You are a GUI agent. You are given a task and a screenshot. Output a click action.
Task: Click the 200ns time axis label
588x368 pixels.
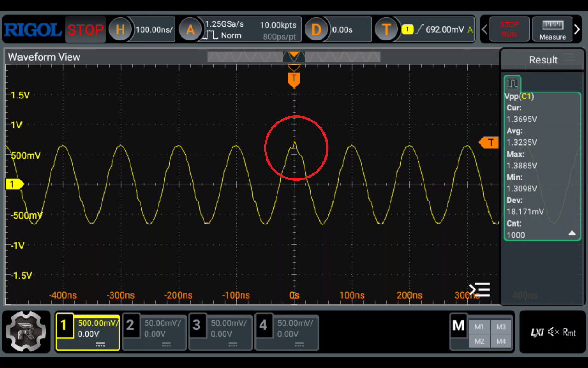point(410,295)
